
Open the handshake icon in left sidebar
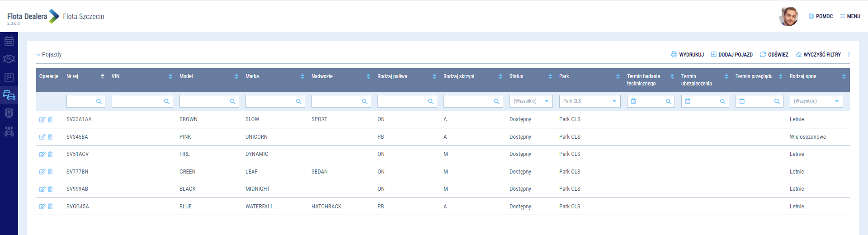pos(9,59)
